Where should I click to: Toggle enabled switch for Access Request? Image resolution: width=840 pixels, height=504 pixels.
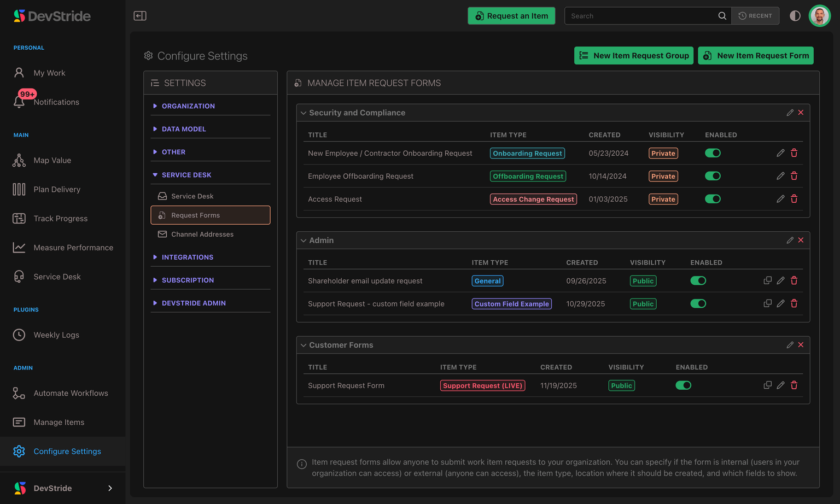[713, 199]
